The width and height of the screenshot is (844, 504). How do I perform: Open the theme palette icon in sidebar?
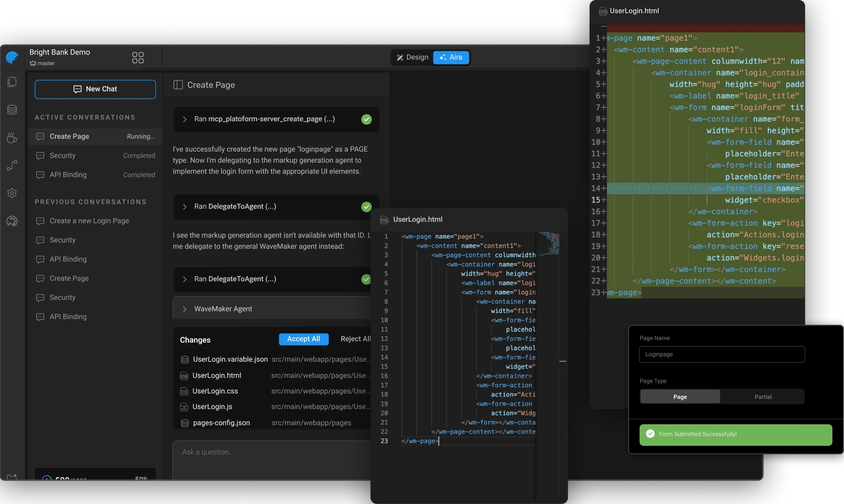(12, 221)
